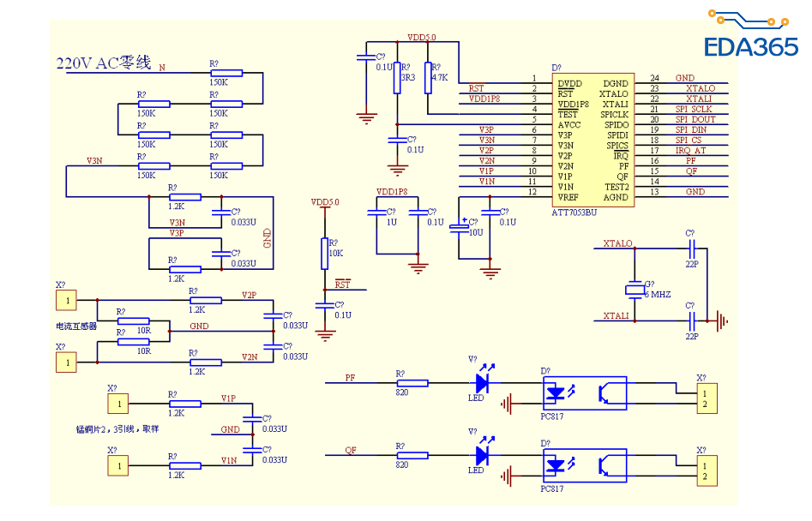This screenshot has width=812, height=521.
Task: Click the 150K resistor on the N line
Action: tap(226, 73)
